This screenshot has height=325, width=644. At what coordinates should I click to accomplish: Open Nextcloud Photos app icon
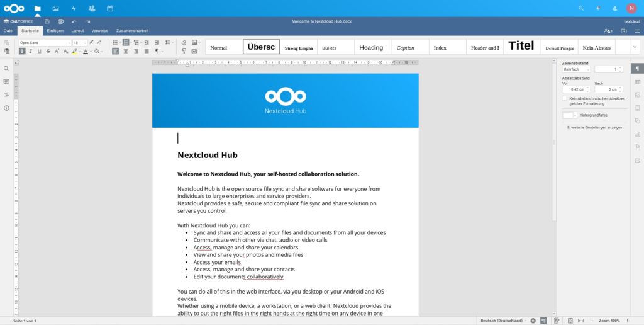55,8
